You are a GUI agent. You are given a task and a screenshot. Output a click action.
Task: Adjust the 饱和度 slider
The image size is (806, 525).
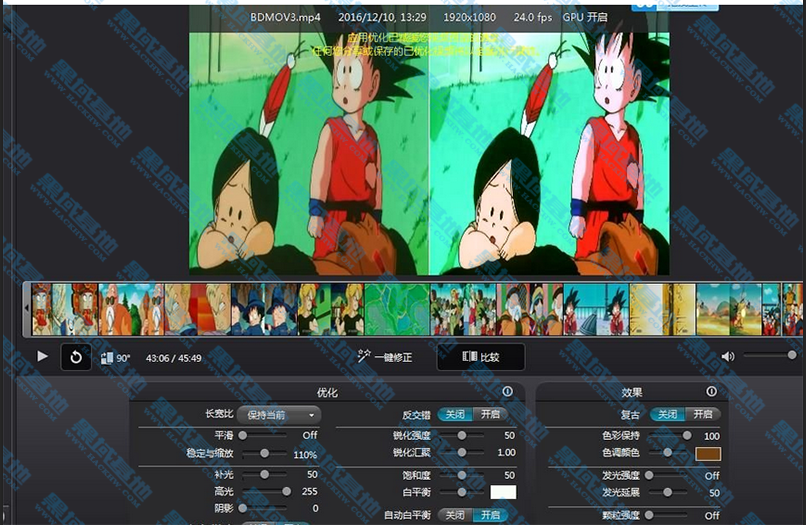(x=462, y=475)
